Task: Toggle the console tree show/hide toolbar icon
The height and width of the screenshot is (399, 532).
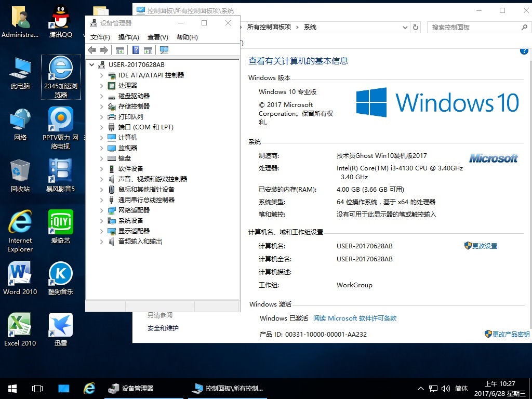Action: pyautogui.click(x=121, y=50)
